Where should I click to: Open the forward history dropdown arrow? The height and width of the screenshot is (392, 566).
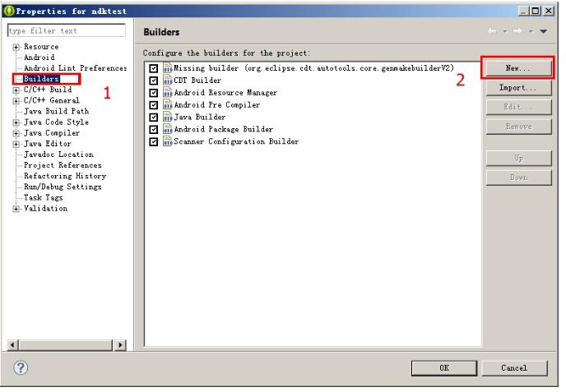click(531, 31)
